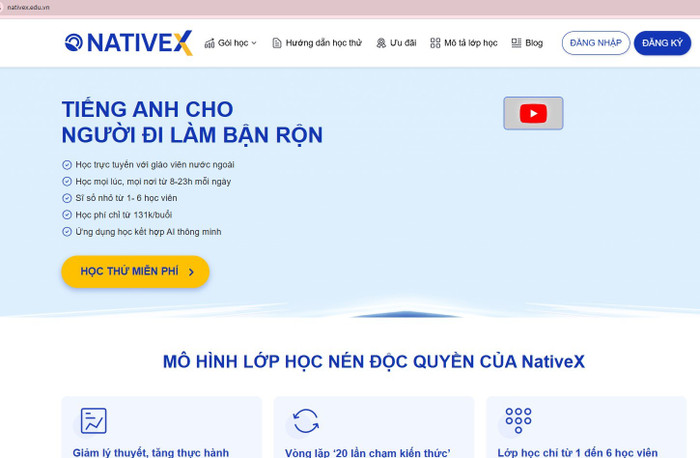Click the ĐĂNG NHẬP button

point(596,43)
